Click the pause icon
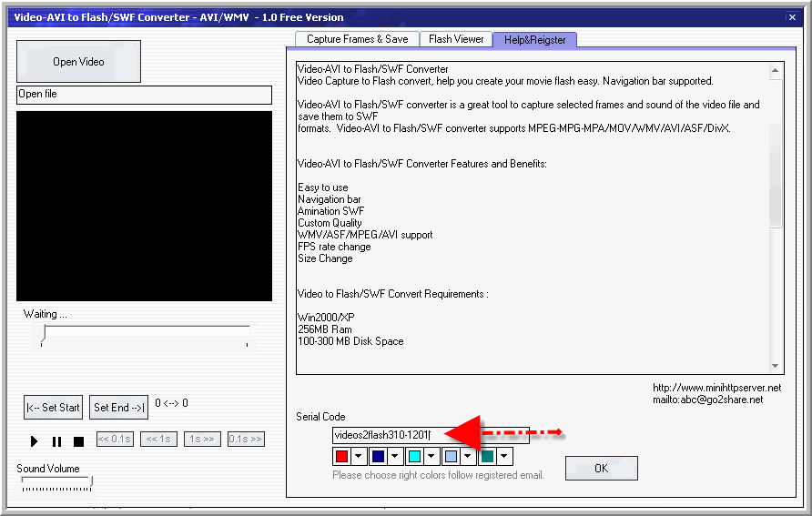Viewport: 812px width, 516px height. (56, 441)
